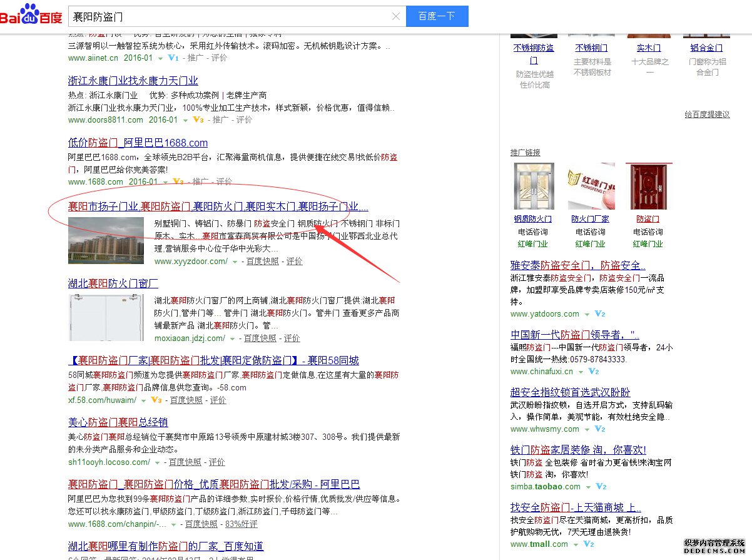This screenshot has width=752, height=560.
Task: Open V3 badge next to xf.58.com/huwaim/
Action: tap(156, 400)
